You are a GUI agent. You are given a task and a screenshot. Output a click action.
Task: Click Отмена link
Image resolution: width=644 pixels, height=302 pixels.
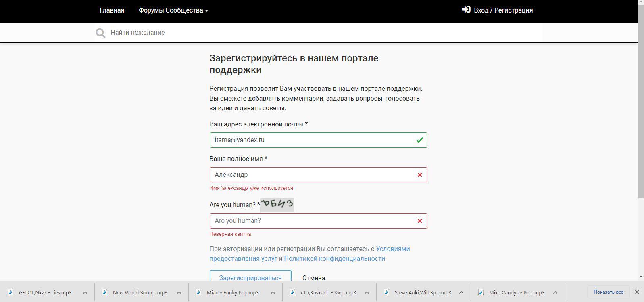click(x=314, y=278)
